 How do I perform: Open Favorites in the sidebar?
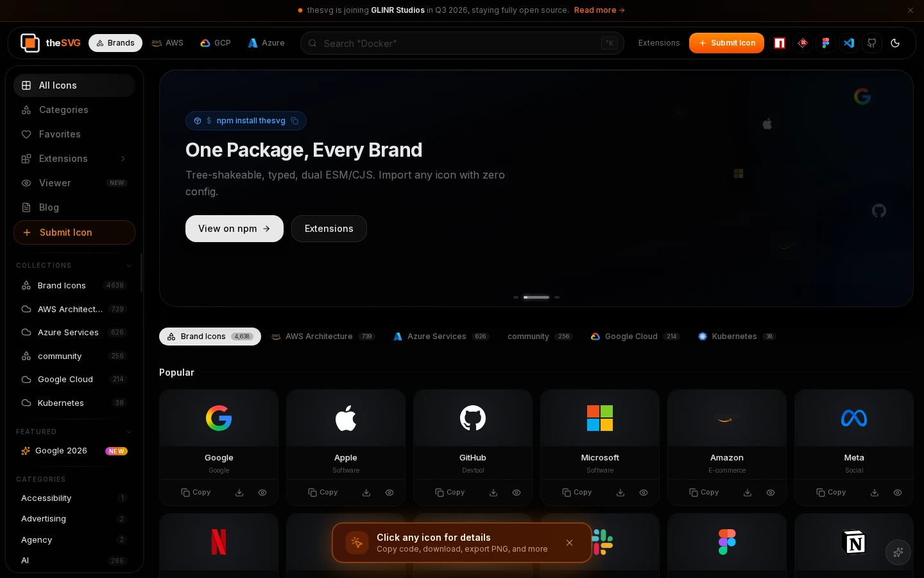(x=74, y=134)
